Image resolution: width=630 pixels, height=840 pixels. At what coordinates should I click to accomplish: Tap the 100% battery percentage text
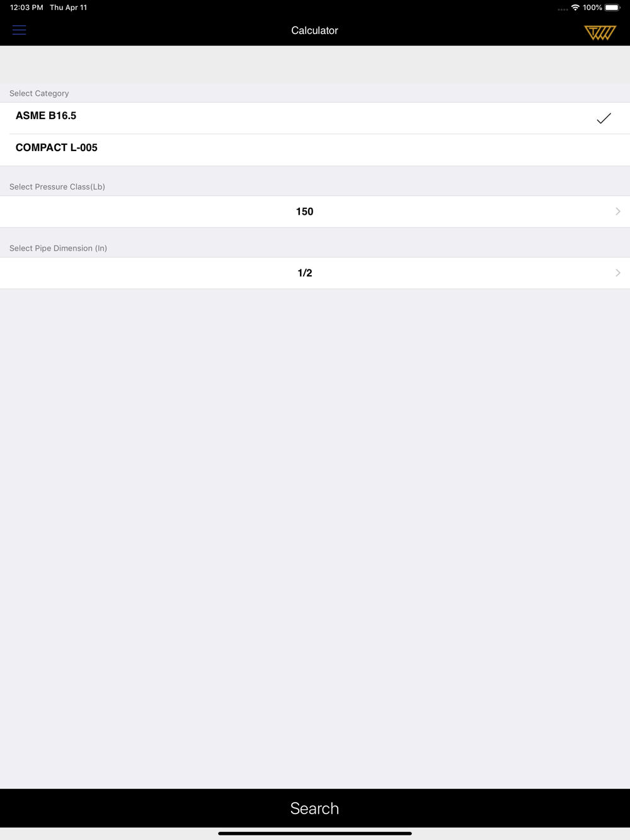pyautogui.click(x=592, y=8)
